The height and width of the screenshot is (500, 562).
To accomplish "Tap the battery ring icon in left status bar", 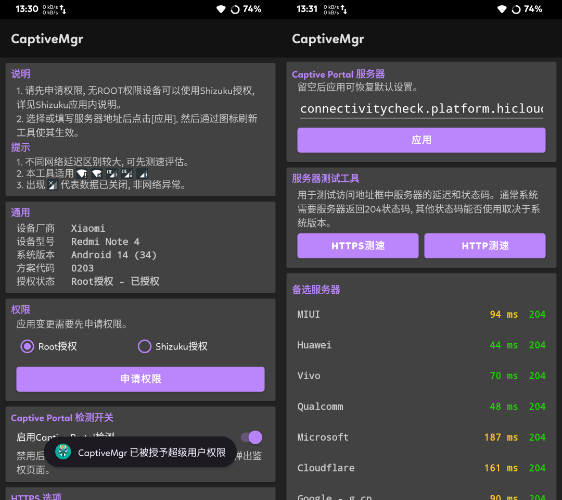I will (x=235, y=10).
